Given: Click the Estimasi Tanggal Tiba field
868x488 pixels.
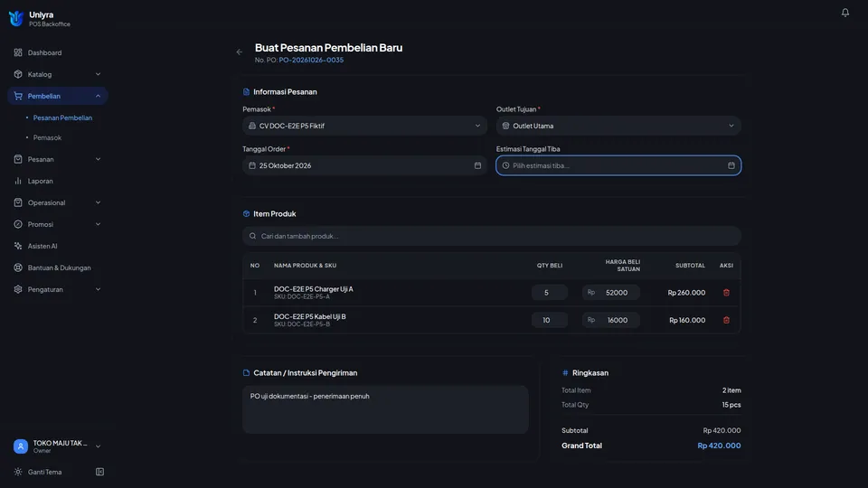Looking at the screenshot, I should point(618,165).
